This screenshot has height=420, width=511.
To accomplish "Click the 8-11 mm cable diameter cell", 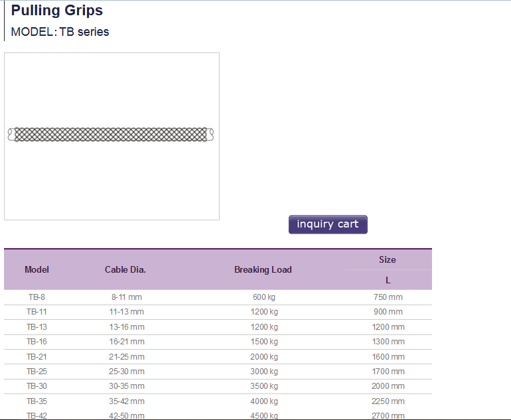I will (127, 297).
